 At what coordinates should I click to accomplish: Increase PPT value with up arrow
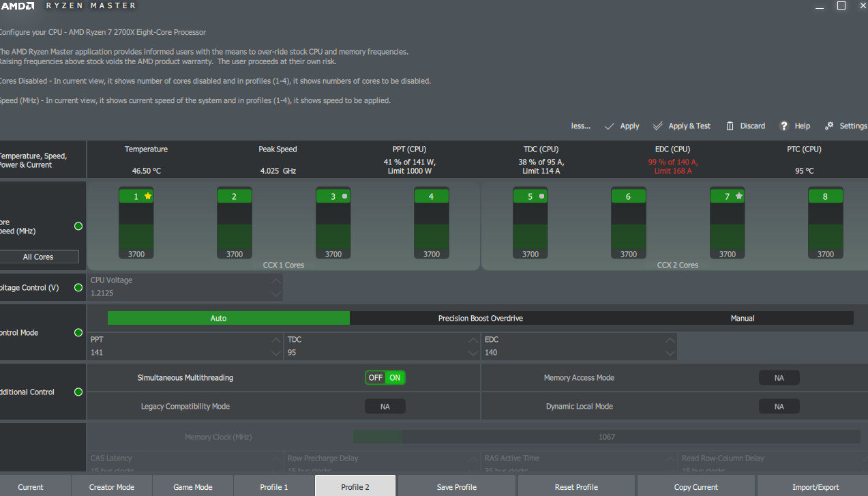tap(275, 340)
